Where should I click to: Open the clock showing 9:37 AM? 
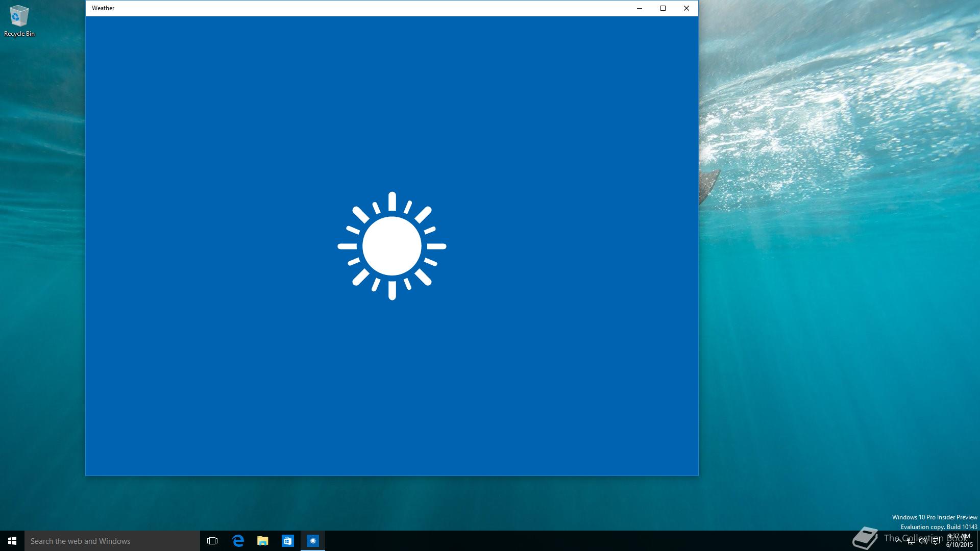pos(960,541)
